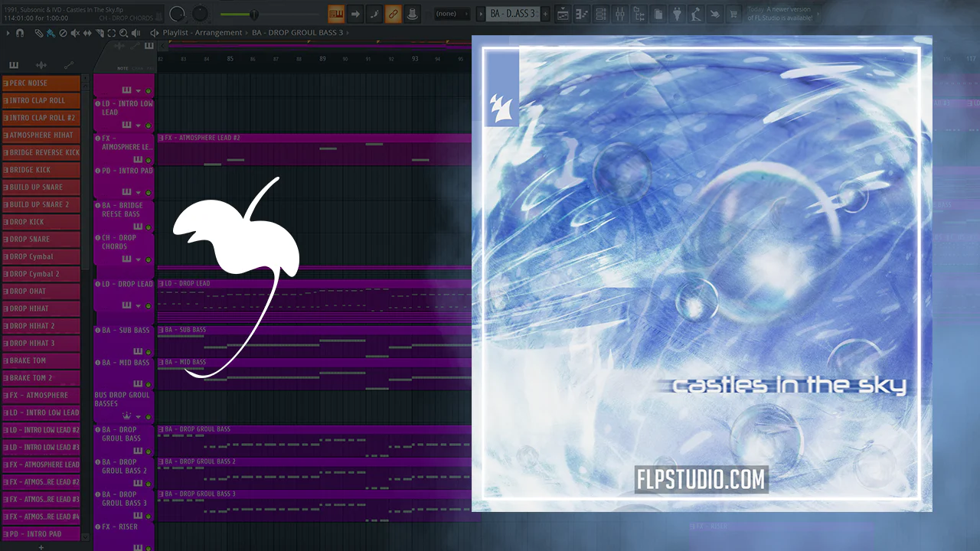Mute the BA - DROP GROUL BASS 3 track
980x551 pixels.
[149, 517]
